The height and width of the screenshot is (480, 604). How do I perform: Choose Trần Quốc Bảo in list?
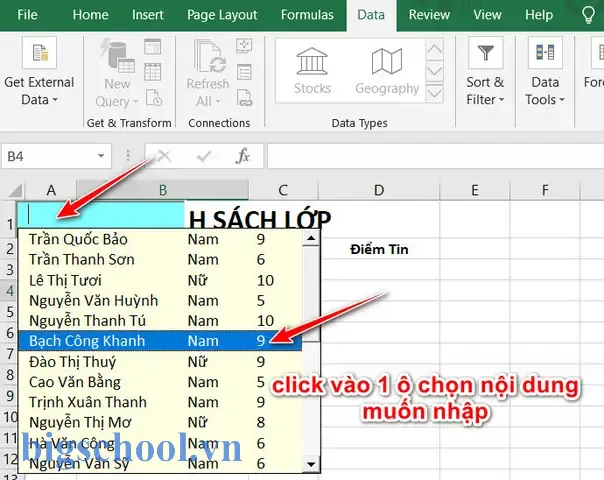pos(160,239)
